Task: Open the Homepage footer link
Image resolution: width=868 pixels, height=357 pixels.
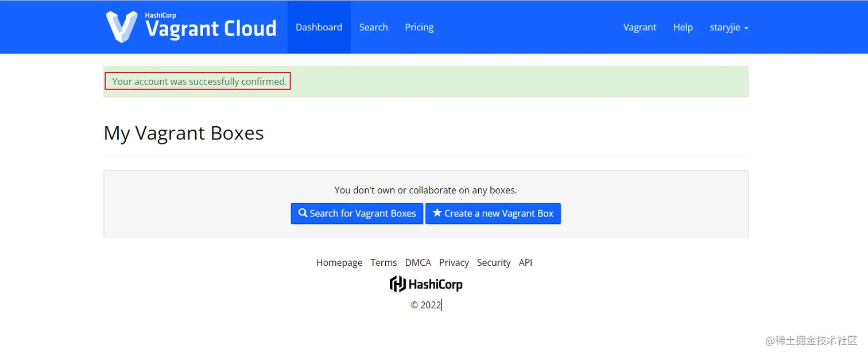Action: [x=339, y=262]
